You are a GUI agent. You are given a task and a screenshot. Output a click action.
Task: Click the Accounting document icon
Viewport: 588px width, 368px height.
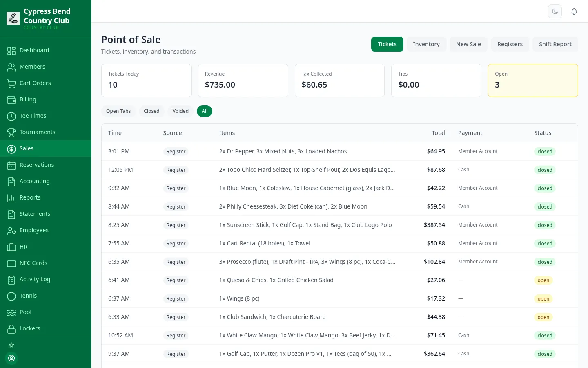[x=11, y=182]
